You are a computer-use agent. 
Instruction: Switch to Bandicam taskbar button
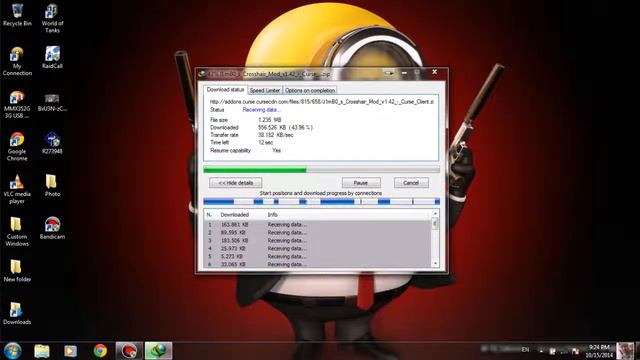(129, 351)
